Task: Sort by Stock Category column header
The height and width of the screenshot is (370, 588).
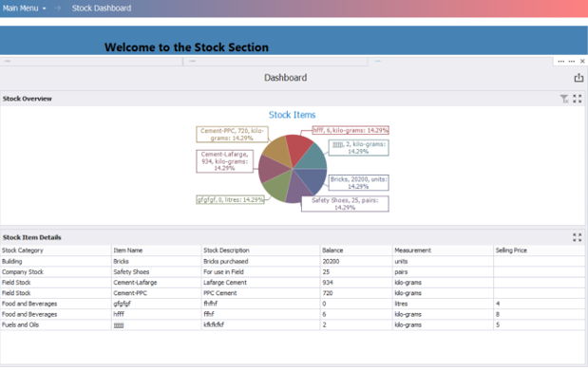Action: (56, 250)
